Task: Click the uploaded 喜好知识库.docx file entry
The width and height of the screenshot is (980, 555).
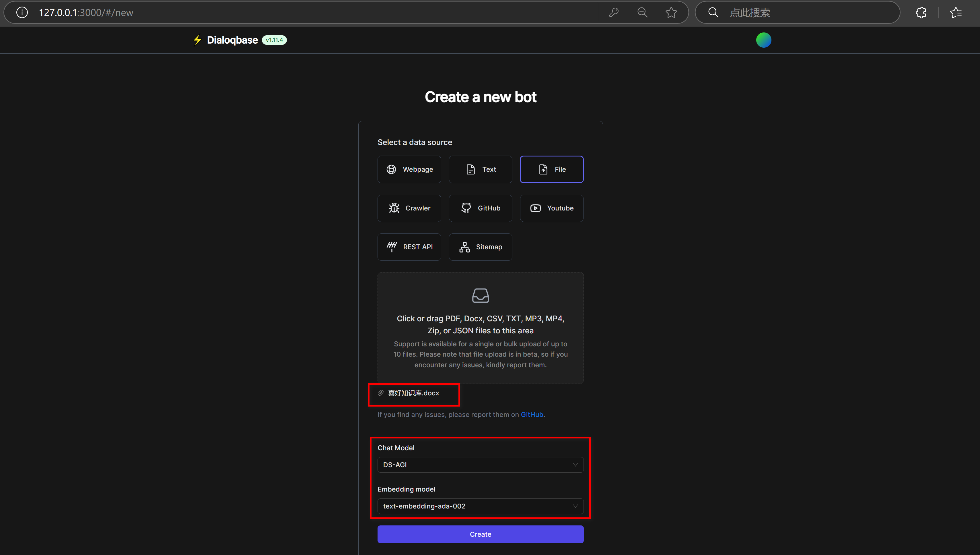Action: click(413, 393)
